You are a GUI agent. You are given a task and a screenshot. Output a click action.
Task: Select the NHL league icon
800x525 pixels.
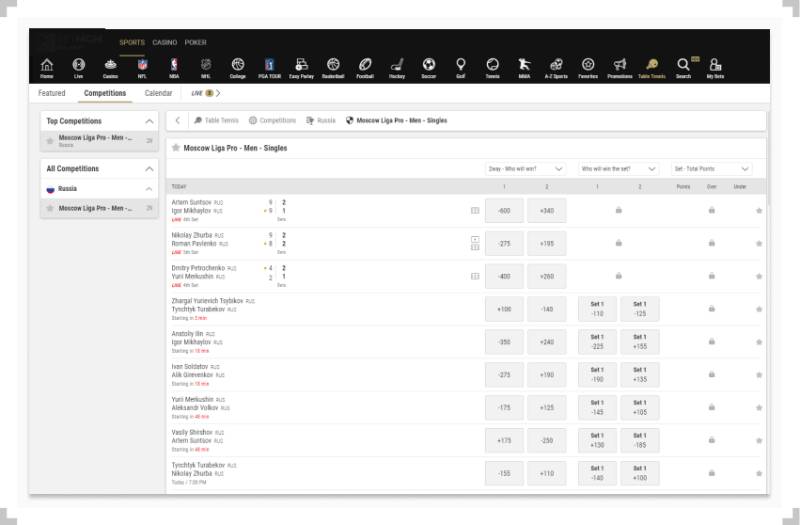(206, 68)
